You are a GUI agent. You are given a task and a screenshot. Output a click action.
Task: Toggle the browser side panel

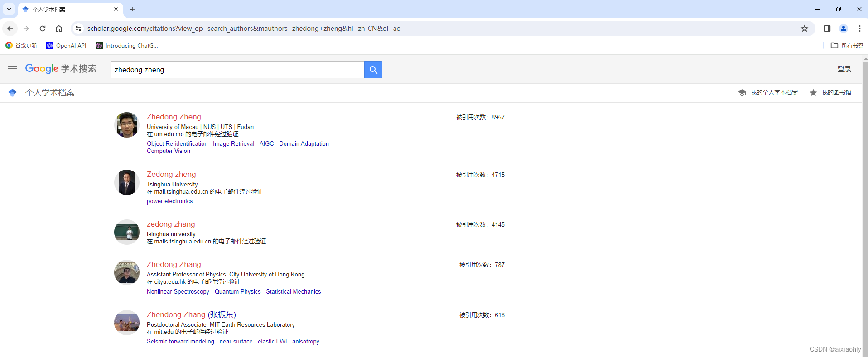[x=827, y=29]
